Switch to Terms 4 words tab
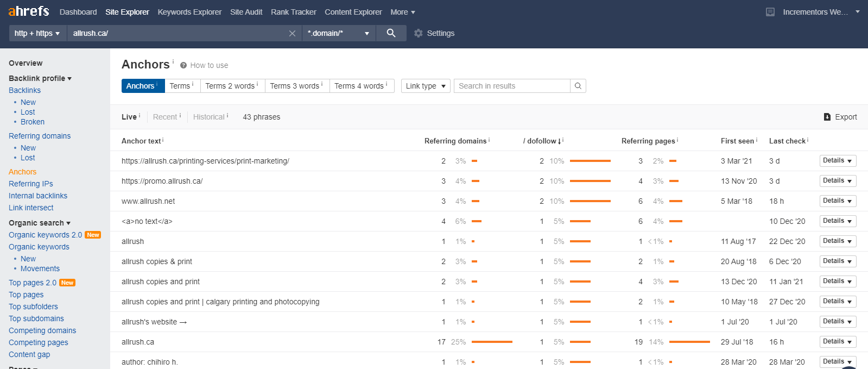Image resolution: width=868 pixels, height=369 pixels. (x=362, y=86)
